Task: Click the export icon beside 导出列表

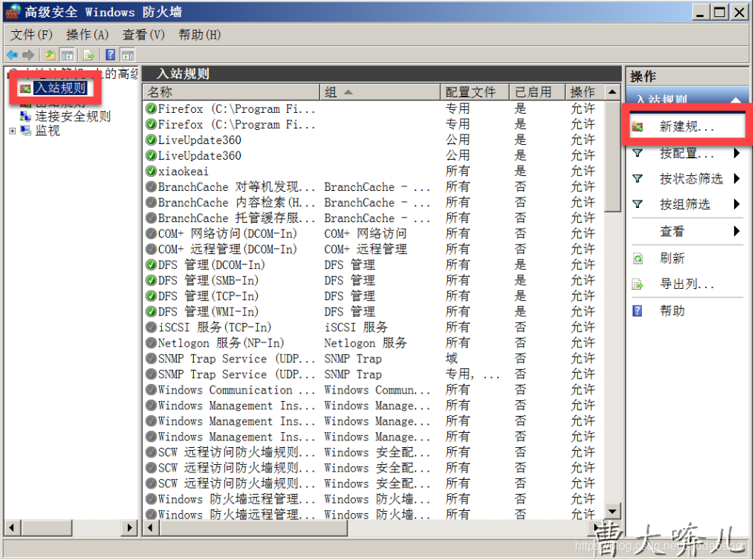Action: 637,284
